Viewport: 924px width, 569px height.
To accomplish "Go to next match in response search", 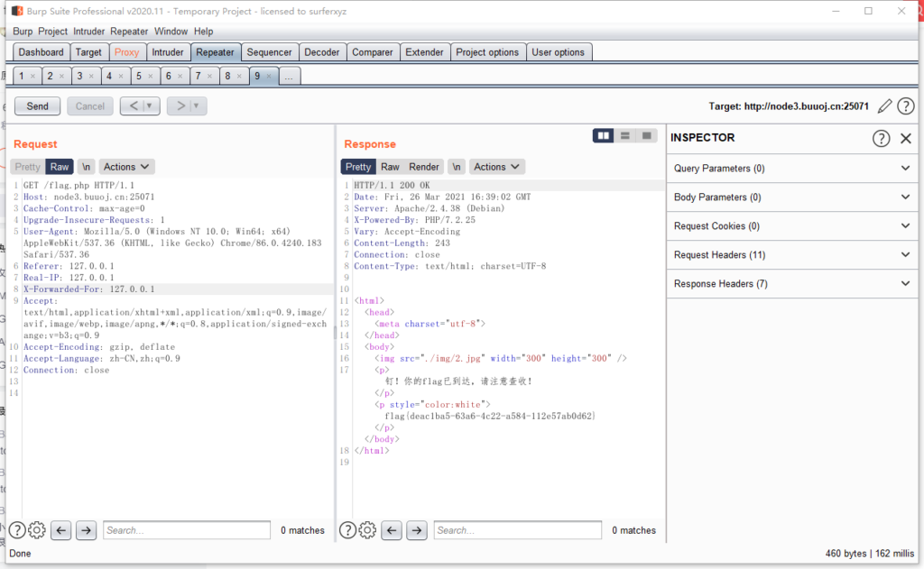I will (416, 530).
